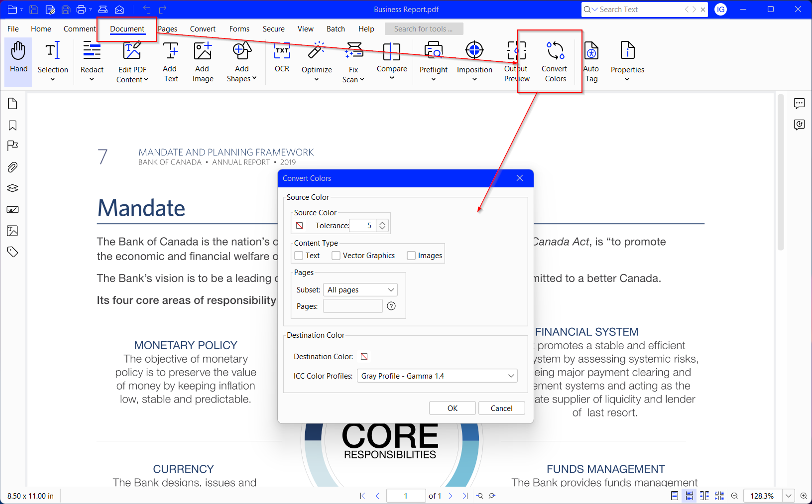This screenshot has height=504, width=812.
Task: Switch to the Forms tab
Action: (x=239, y=29)
